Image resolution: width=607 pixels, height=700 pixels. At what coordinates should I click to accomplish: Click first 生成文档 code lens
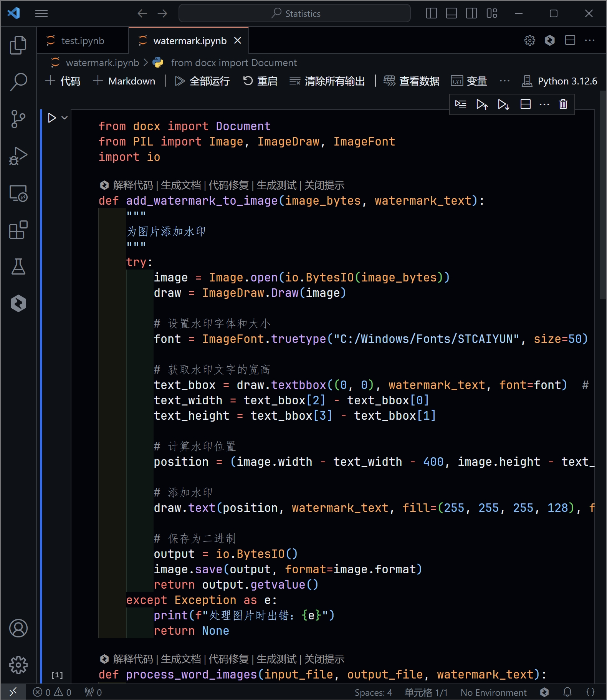pos(181,185)
